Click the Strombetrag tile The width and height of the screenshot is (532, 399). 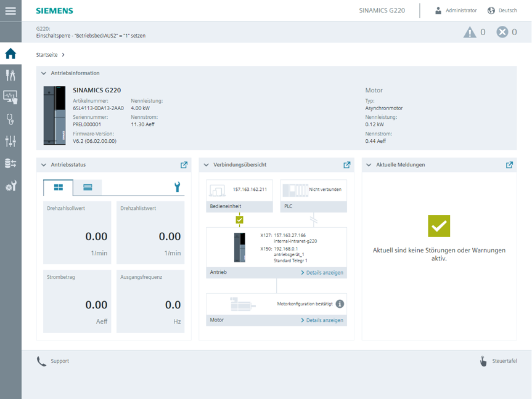(77, 301)
